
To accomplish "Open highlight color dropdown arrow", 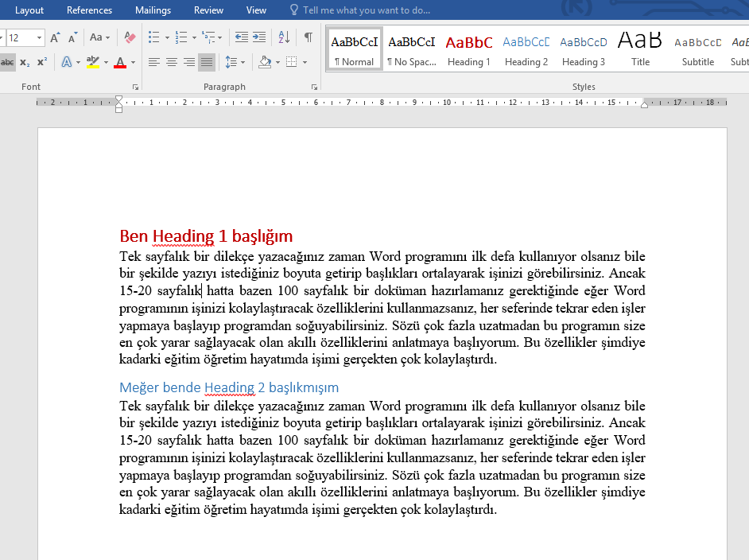I will coord(106,62).
